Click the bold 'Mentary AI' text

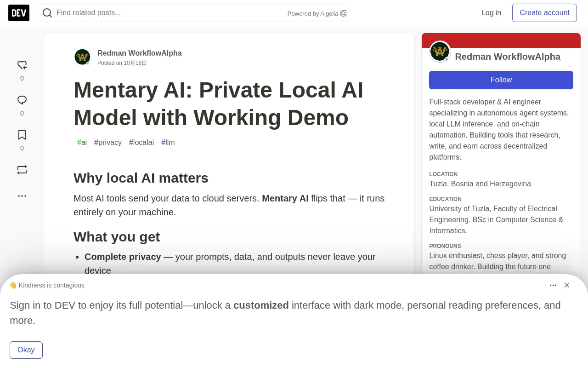285,198
